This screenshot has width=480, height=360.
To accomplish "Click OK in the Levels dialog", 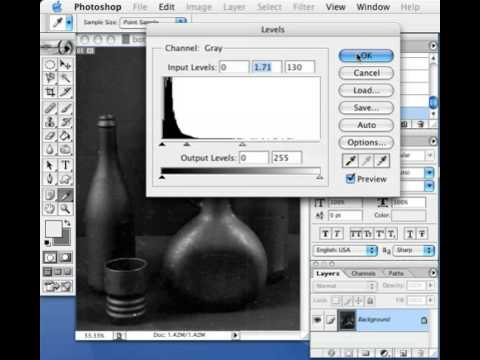I will [366, 56].
